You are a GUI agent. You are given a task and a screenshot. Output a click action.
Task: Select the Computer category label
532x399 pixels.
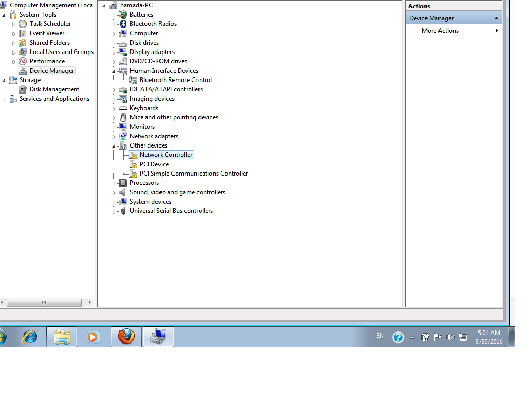[144, 33]
